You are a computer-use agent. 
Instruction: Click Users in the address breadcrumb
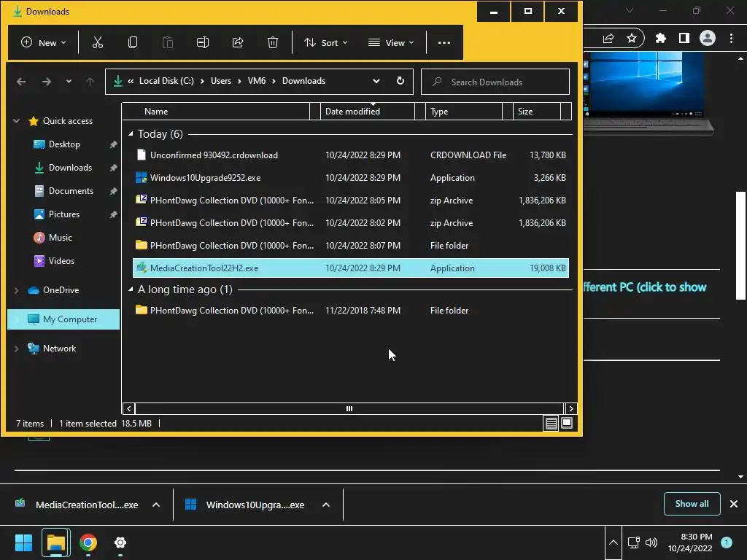point(221,81)
